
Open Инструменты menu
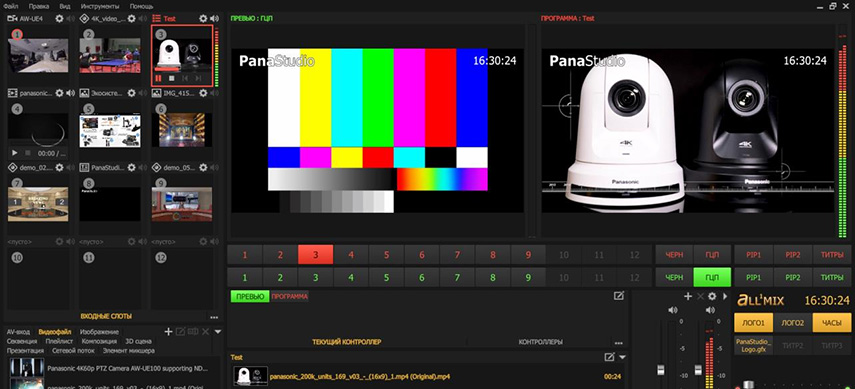click(100, 7)
